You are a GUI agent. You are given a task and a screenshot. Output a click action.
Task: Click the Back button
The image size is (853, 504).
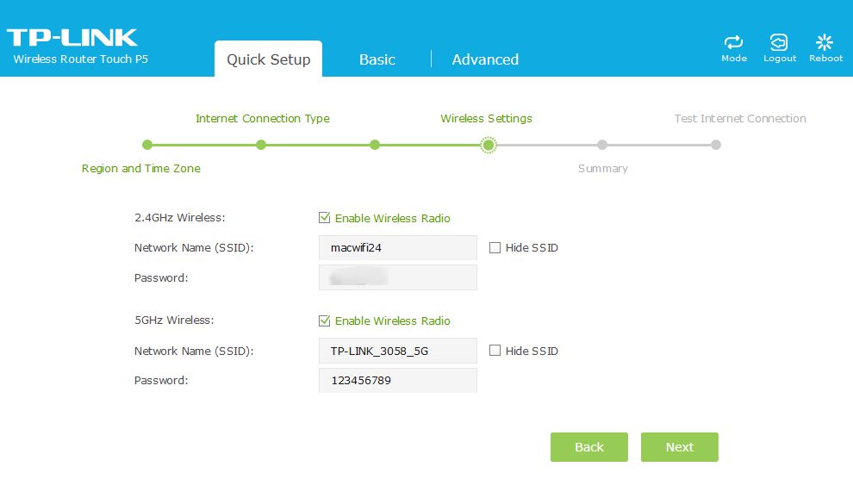589,447
